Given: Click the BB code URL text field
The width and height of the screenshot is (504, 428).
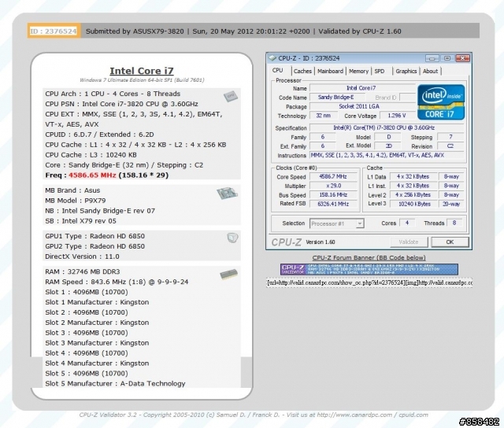Looking at the screenshot, I should (369, 283).
